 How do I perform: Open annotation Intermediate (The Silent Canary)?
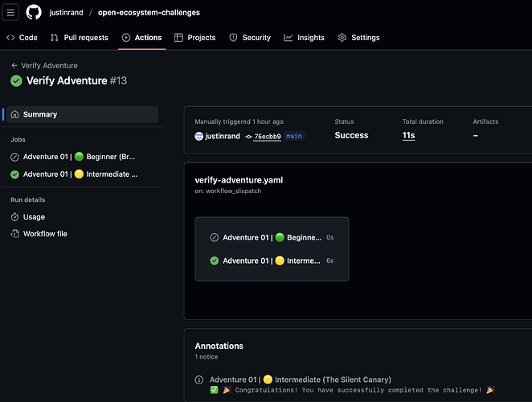[x=301, y=379]
